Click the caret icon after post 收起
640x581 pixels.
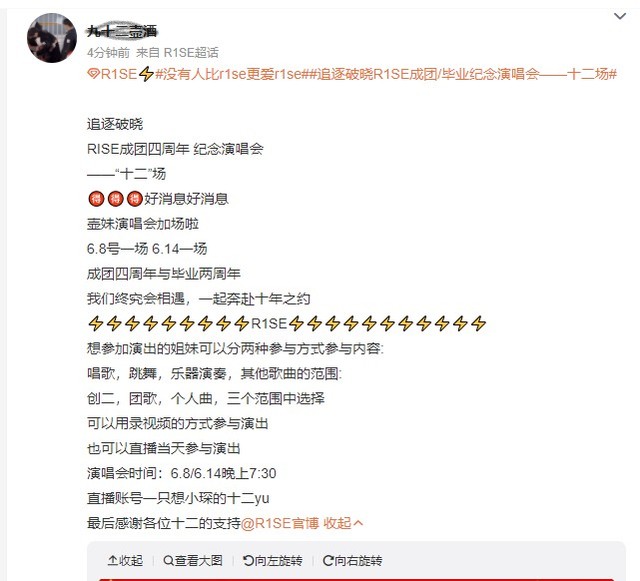[x=358, y=523]
